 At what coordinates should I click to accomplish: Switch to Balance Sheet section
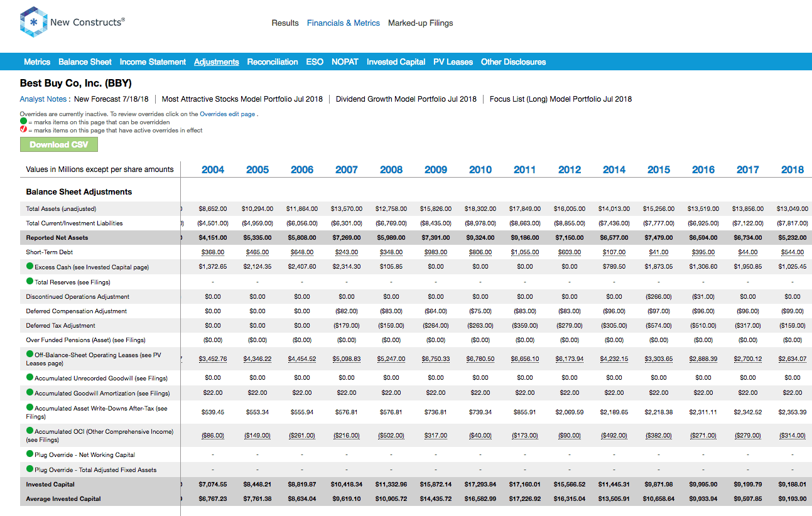tap(85, 62)
